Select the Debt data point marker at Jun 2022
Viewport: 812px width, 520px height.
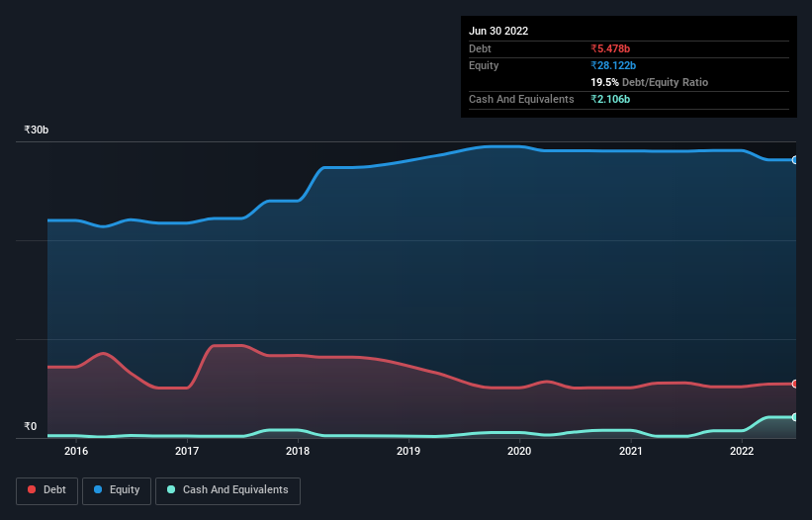(x=795, y=384)
